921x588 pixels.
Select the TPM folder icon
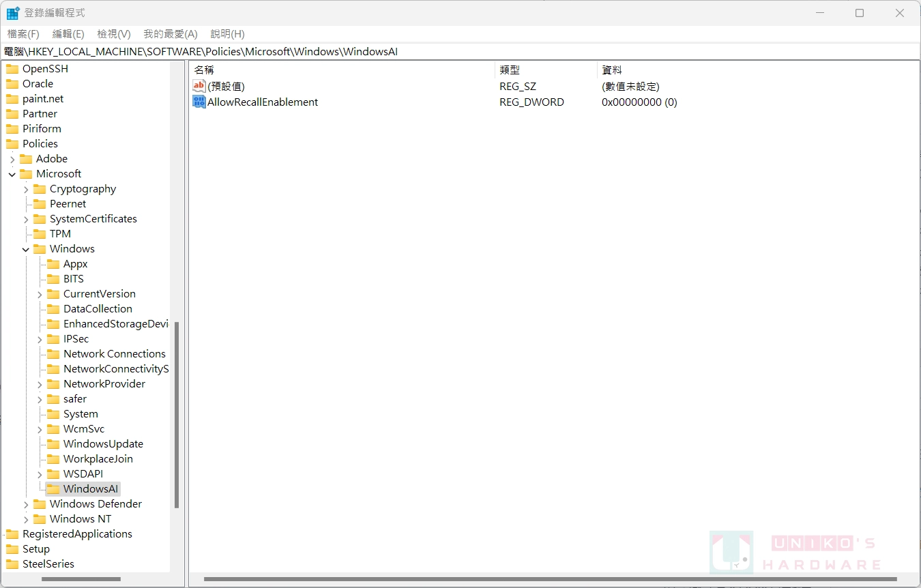40,234
